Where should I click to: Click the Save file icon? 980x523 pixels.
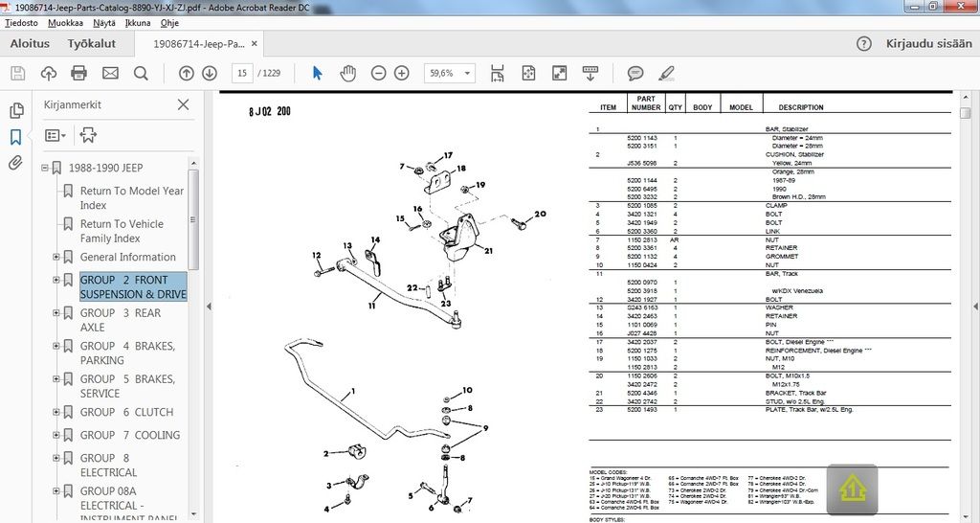(x=18, y=73)
